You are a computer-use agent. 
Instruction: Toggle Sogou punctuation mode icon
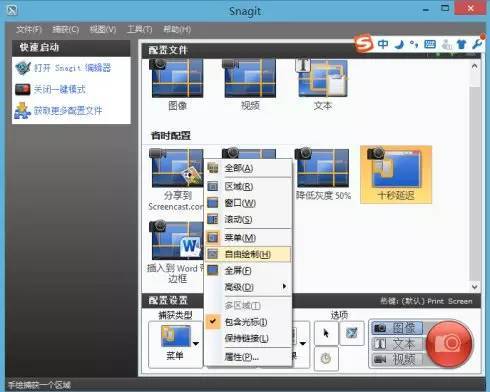click(x=414, y=44)
